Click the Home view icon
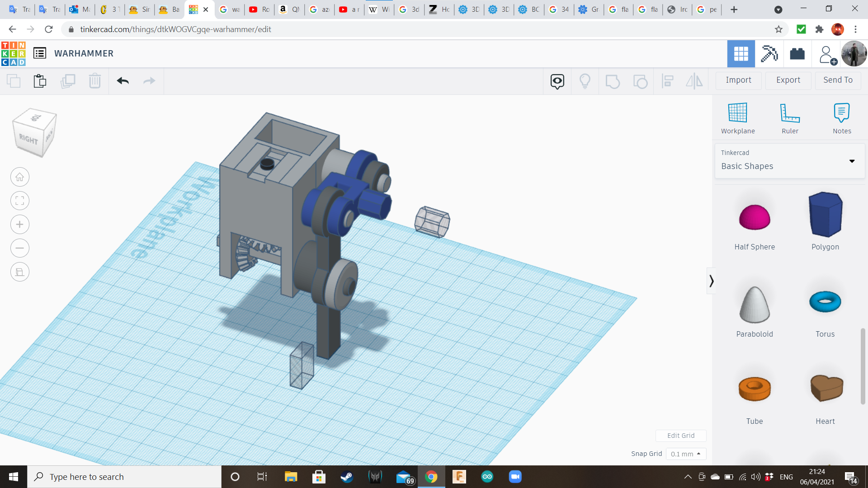This screenshot has height=488, width=868. click(20, 177)
